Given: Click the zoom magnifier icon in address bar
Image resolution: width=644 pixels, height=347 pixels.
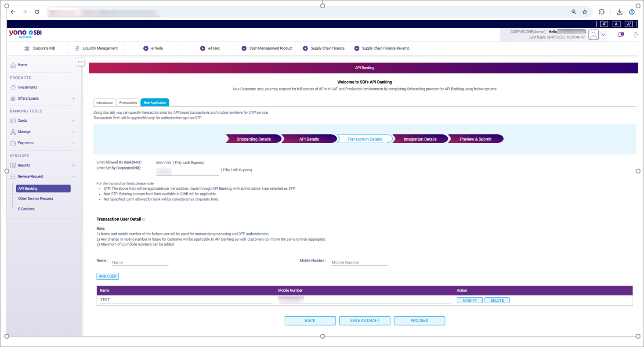Looking at the screenshot, I should pyautogui.click(x=574, y=12).
